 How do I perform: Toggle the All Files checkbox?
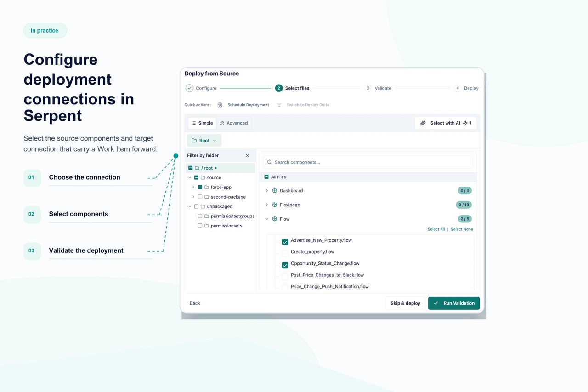pos(266,177)
